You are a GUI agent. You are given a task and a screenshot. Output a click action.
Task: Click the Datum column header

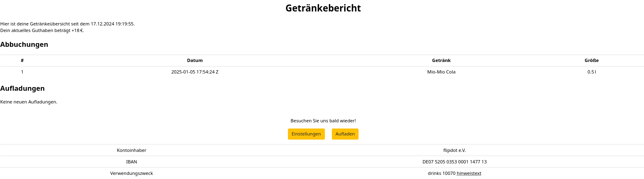(195, 60)
